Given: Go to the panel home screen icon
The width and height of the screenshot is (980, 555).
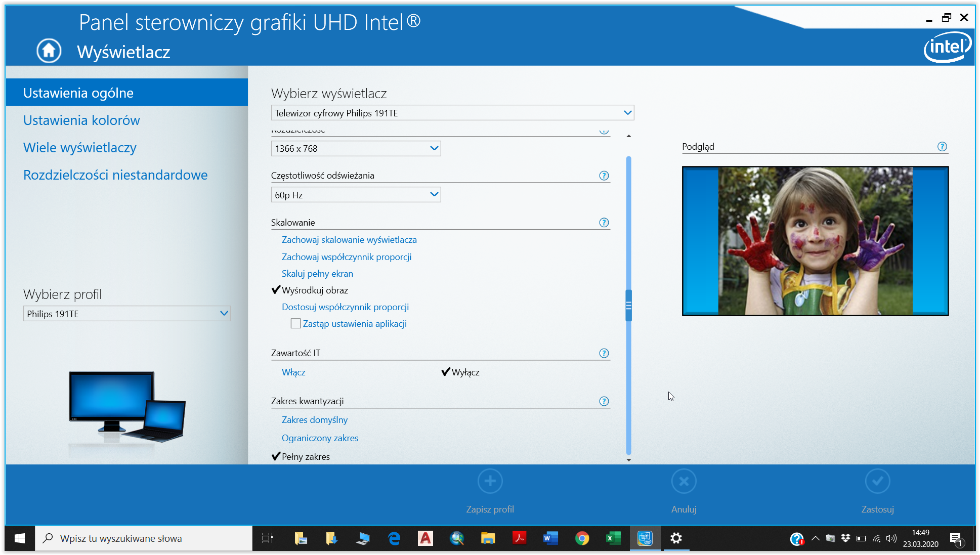Looking at the screenshot, I should pyautogui.click(x=49, y=51).
